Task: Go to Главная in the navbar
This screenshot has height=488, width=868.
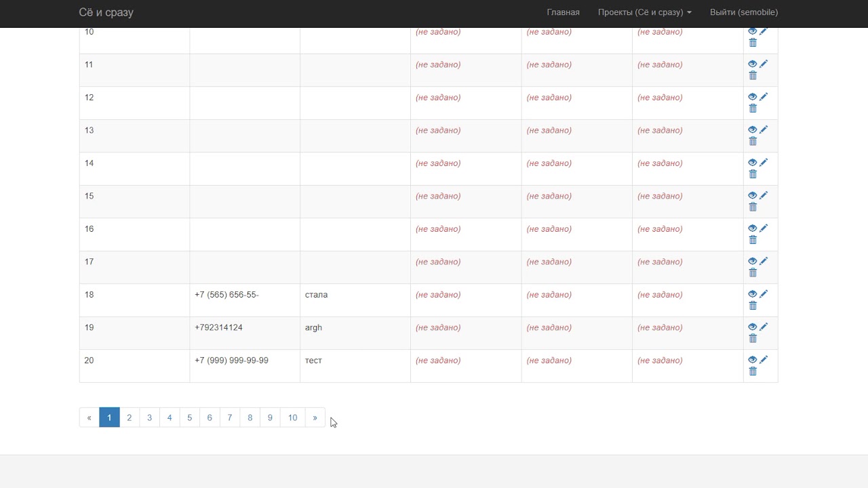Action: click(x=564, y=12)
